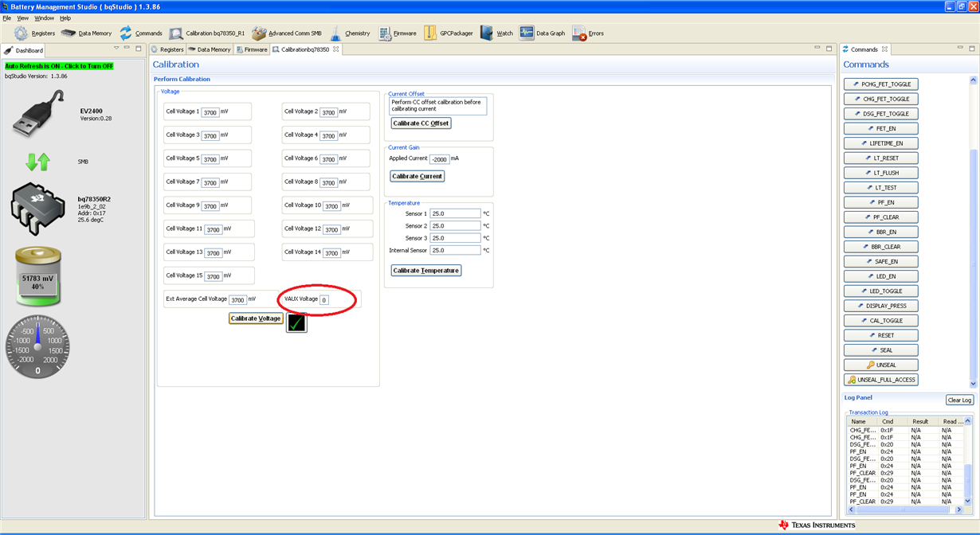This screenshot has height=535, width=980.
Task: Open the View menu
Action: tap(22, 18)
